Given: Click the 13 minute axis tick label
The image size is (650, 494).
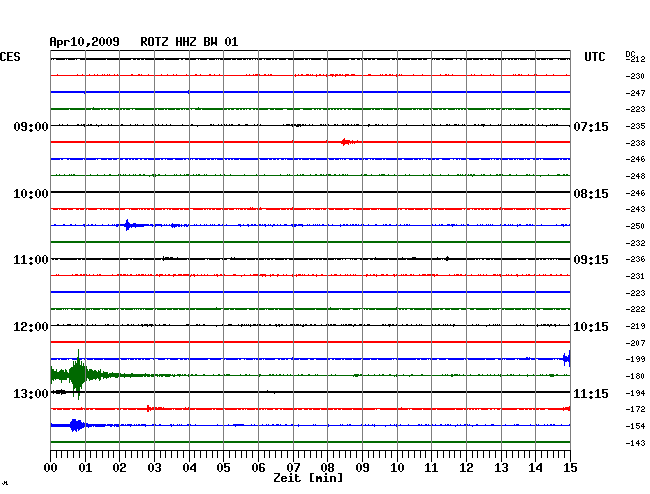Looking at the screenshot, I should tap(501, 468).
